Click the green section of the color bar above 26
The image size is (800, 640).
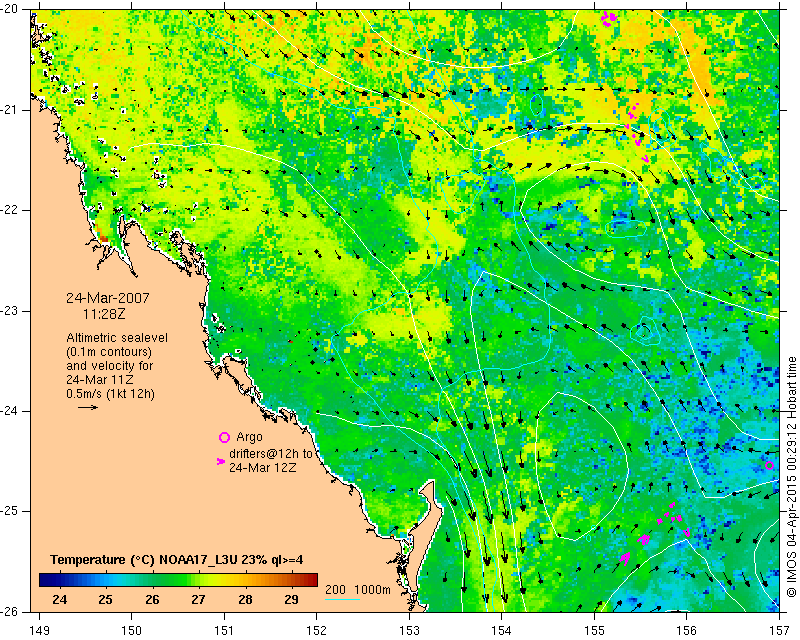tap(152, 580)
